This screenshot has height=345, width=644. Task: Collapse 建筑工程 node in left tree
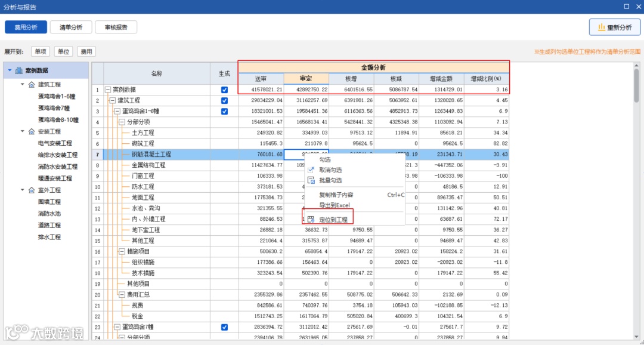pos(23,84)
